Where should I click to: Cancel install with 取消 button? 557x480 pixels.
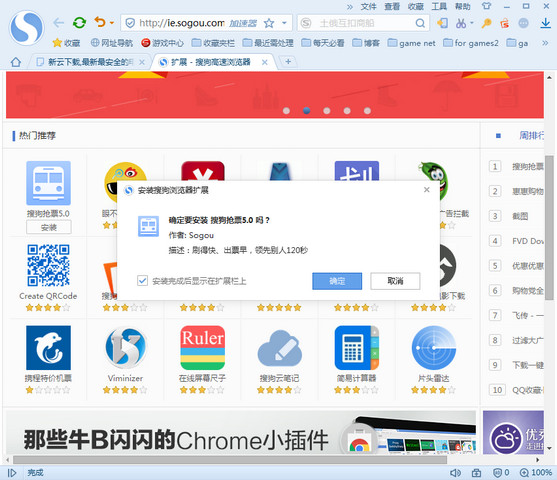[x=395, y=281]
